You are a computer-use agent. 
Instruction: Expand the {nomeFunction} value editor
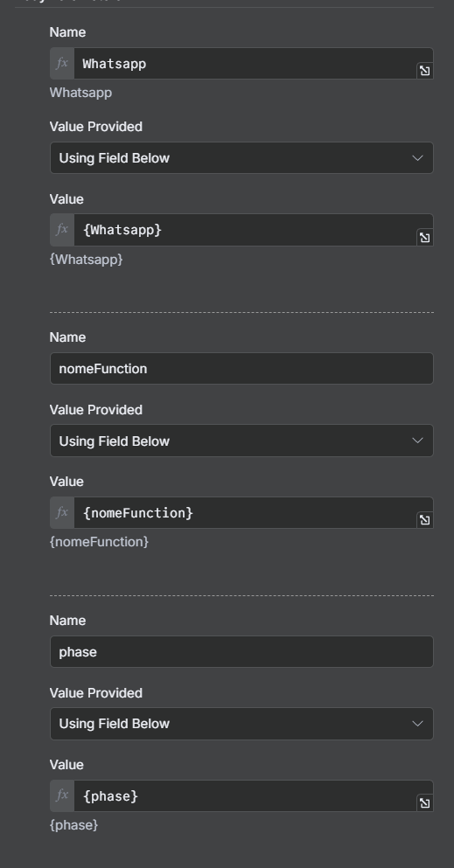click(424, 520)
